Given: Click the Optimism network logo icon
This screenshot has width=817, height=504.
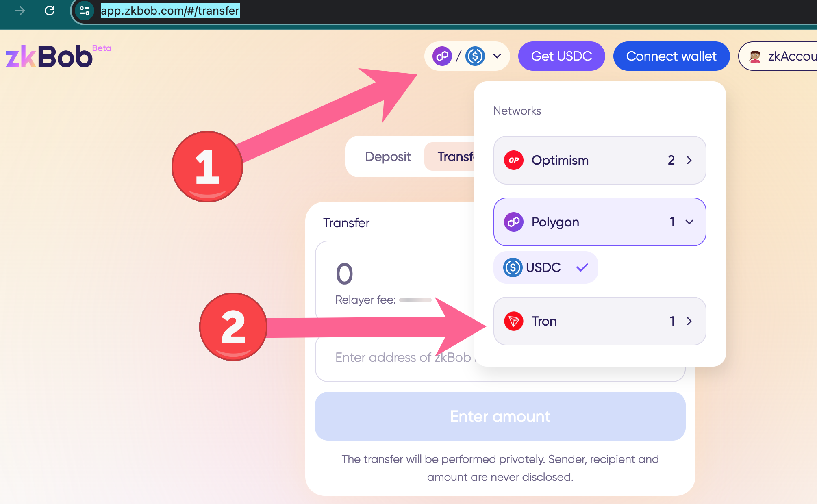Looking at the screenshot, I should [514, 160].
